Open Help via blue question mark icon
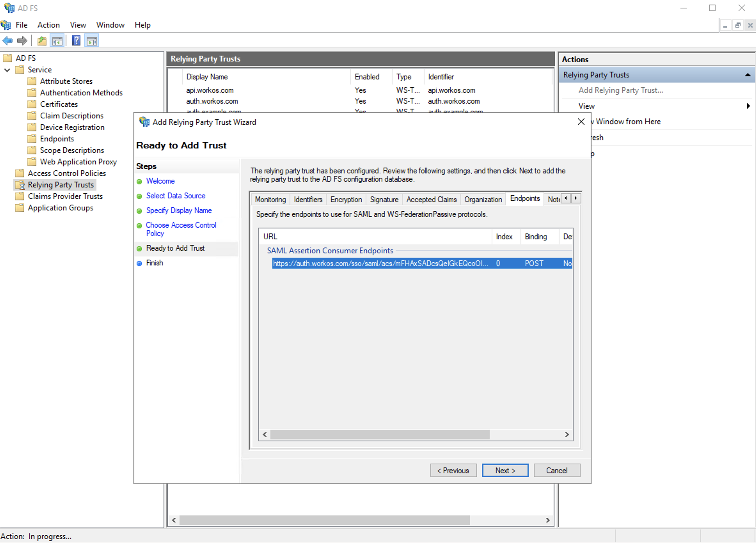 (x=76, y=41)
